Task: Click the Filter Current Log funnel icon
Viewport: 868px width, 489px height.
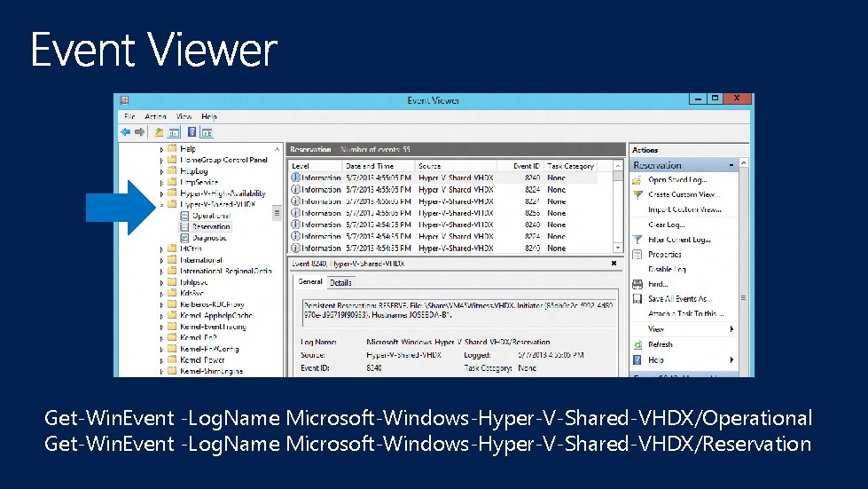Action: (x=637, y=240)
